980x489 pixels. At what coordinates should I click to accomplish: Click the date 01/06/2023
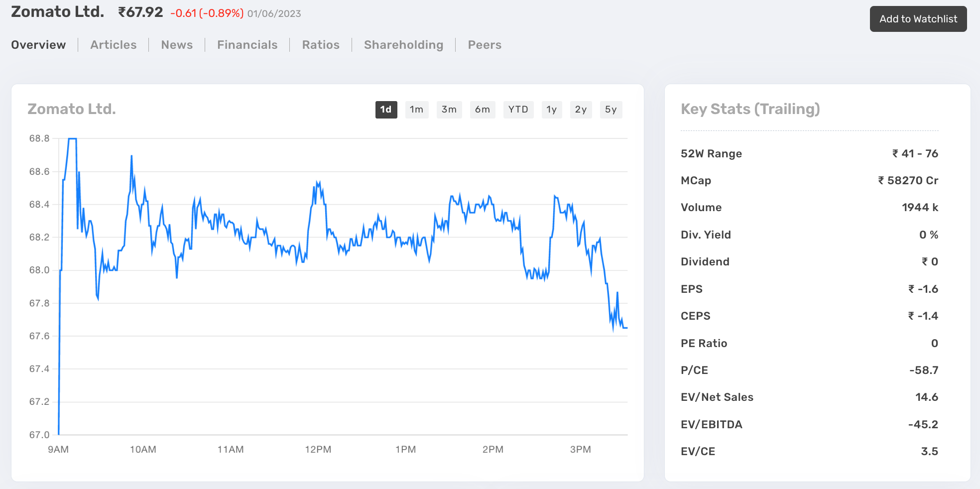point(274,13)
